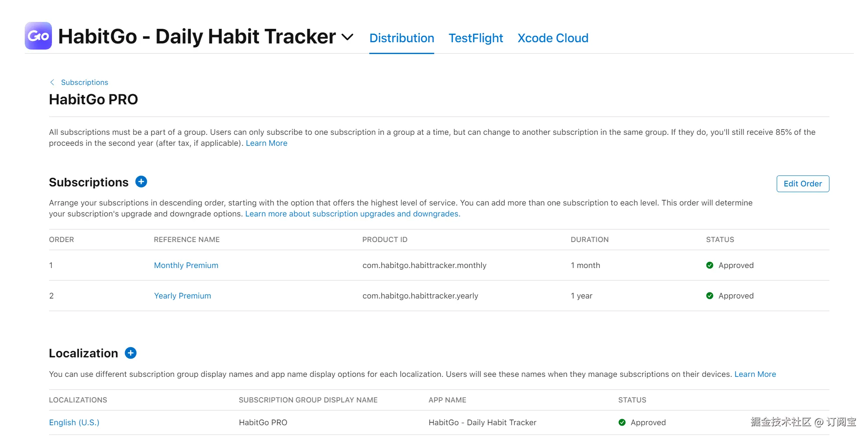Open the Yearly Premium subscription

(x=182, y=296)
